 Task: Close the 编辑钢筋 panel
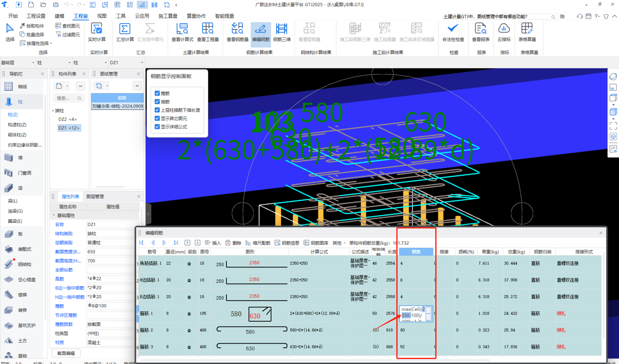[x=601, y=233]
